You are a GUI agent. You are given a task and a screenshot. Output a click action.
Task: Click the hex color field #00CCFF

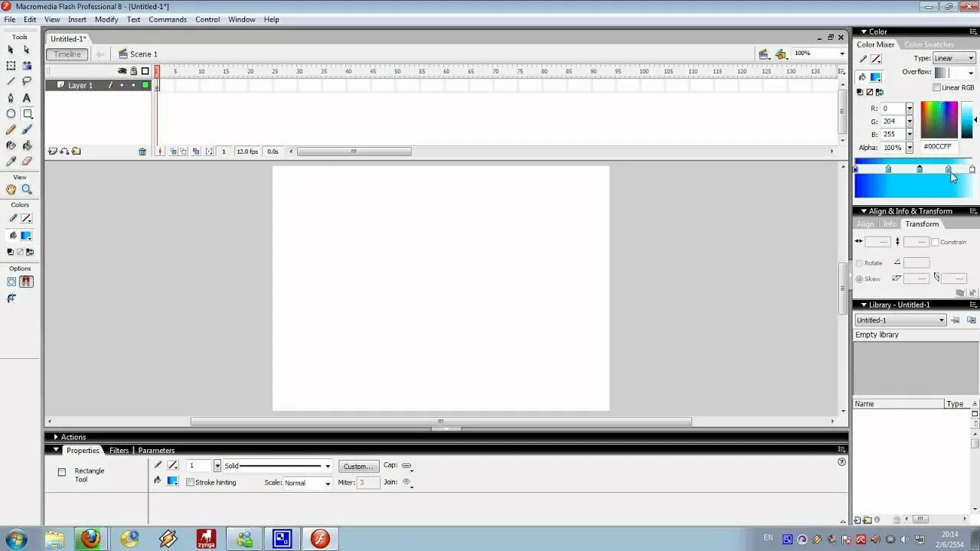938,147
